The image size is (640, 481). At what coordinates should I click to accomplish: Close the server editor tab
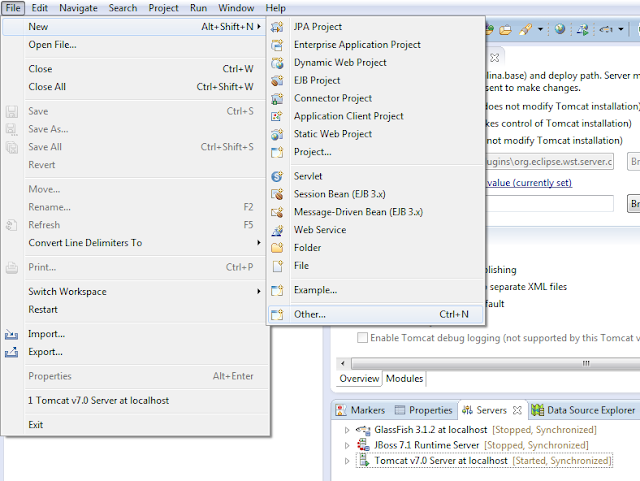click(495, 58)
